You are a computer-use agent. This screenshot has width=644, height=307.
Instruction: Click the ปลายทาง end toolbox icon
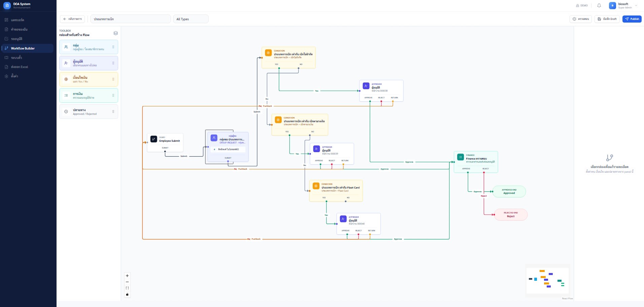click(x=66, y=111)
